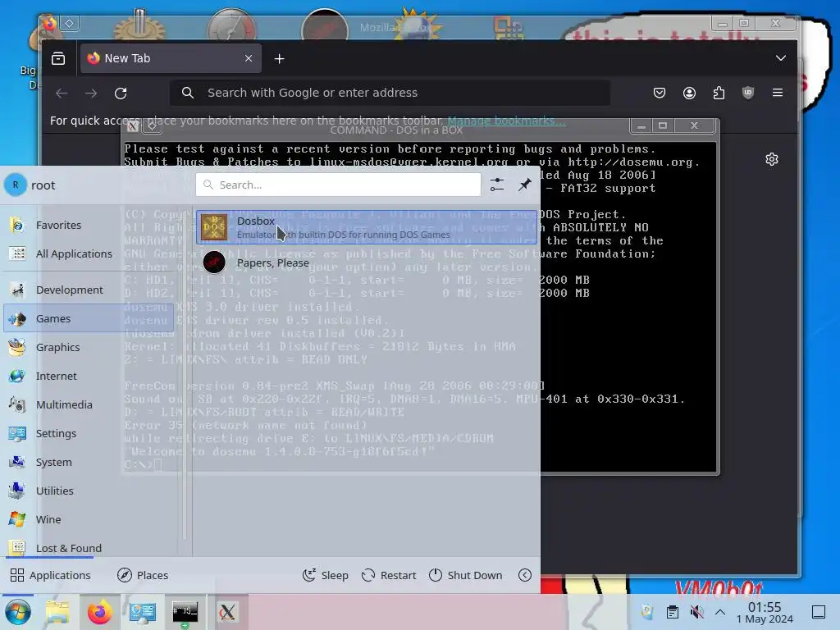
Task: Select the New Tab tab
Action: [171, 58]
